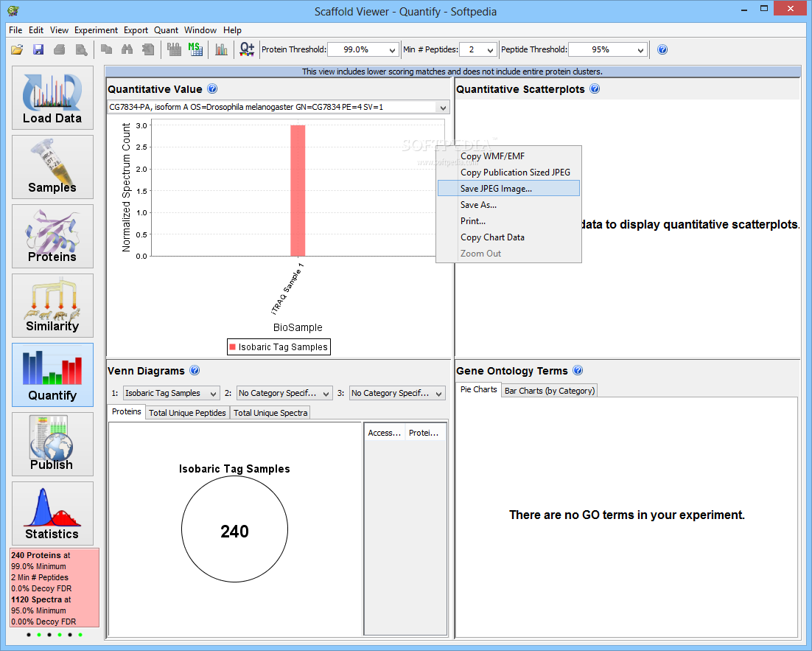Click the Find binoculars toolbar icon
The width and height of the screenshot is (812, 651).
click(127, 49)
